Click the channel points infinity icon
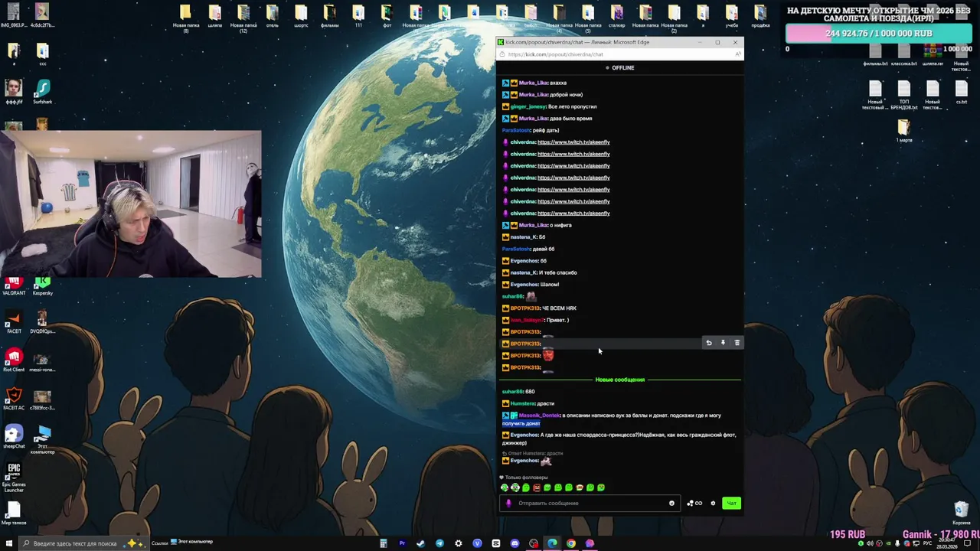Image resolution: width=980 pixels, height=551 pixels. pyautogui.click(x=695, y=504)
